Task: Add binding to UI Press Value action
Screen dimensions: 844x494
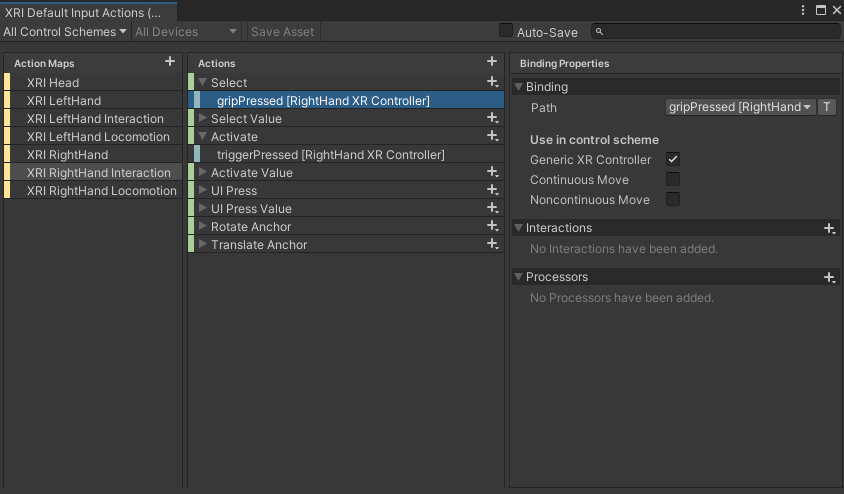Action: (x=493, y=208)
